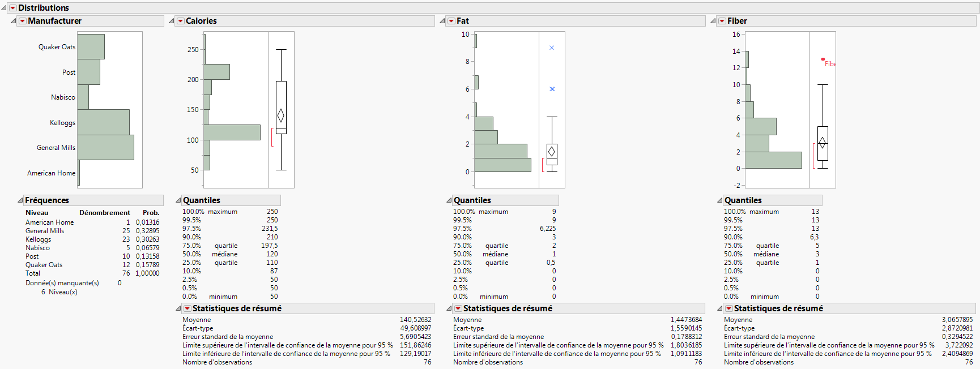Select the American Home row in Fréquences table
Image resolution: width=980 pixels, height=369 pixels.
click(x=92, y=222)
